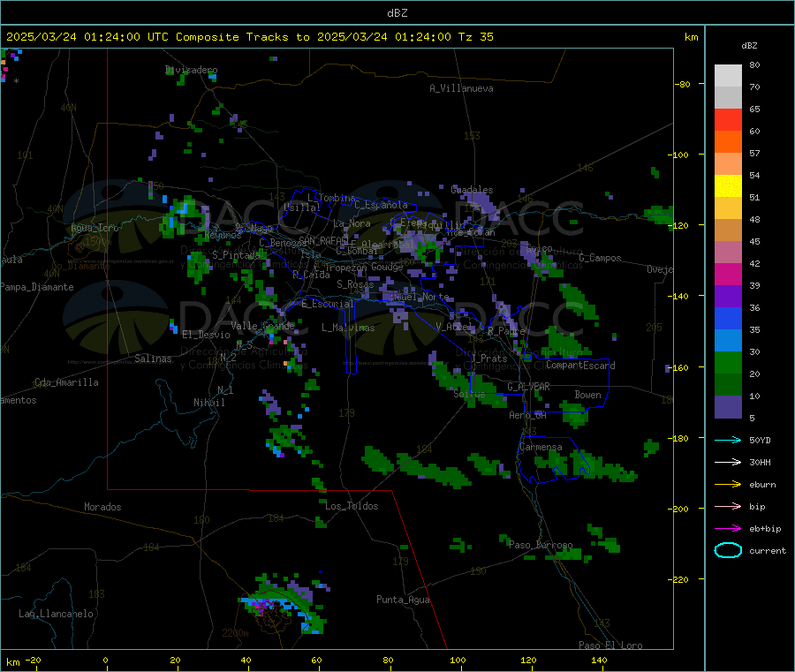The width and height of the screenshot is (795, 672).
Task: Click the El_Desvio location label
Action: (x=206, y=335)
